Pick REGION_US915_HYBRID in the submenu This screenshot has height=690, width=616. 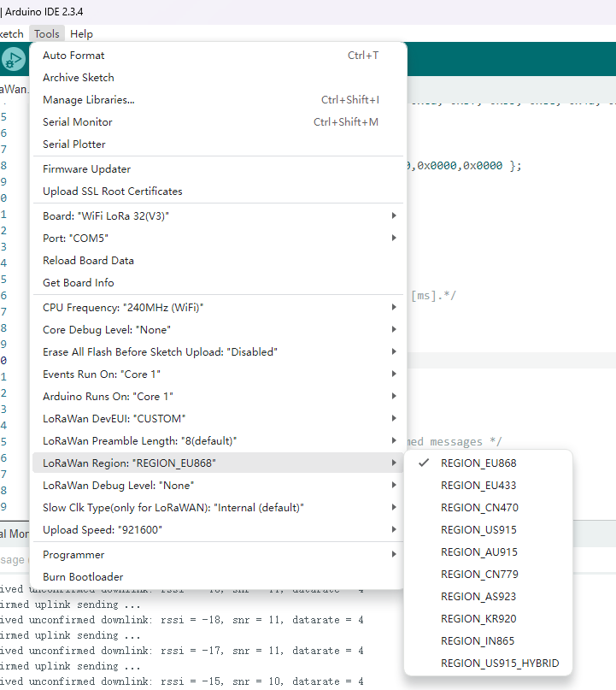[x=499, y=663]
